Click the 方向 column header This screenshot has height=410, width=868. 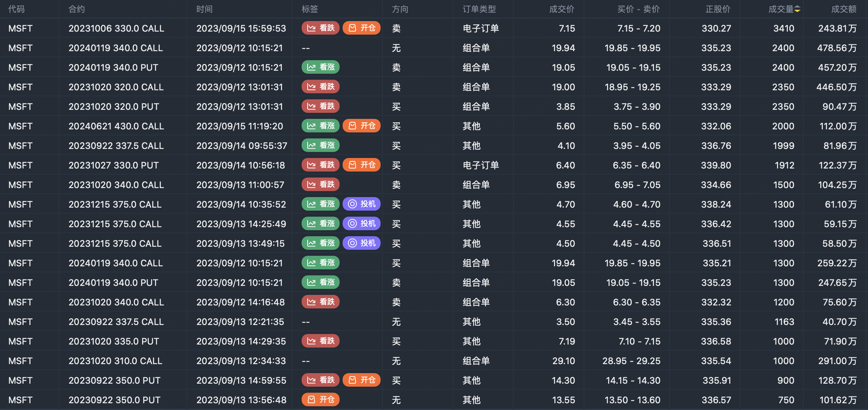coord(400,9)
